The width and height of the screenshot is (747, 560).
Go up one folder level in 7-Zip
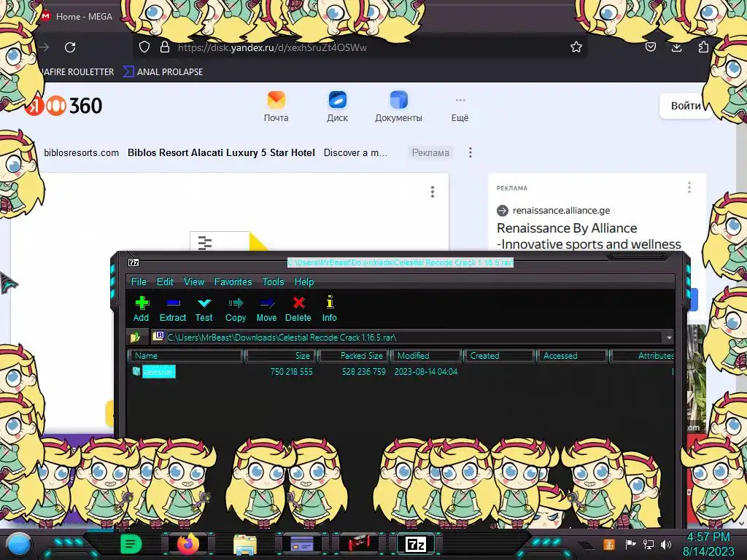[135, 337]
